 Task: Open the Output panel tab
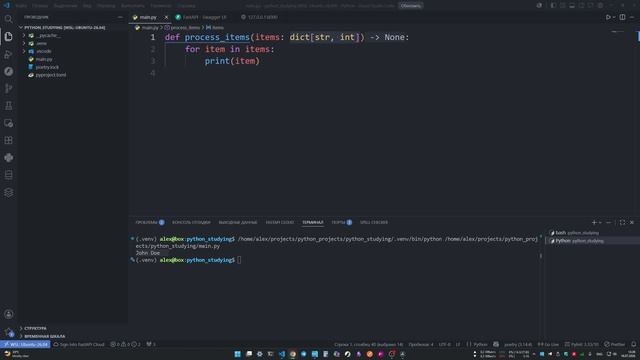point(238,222)
